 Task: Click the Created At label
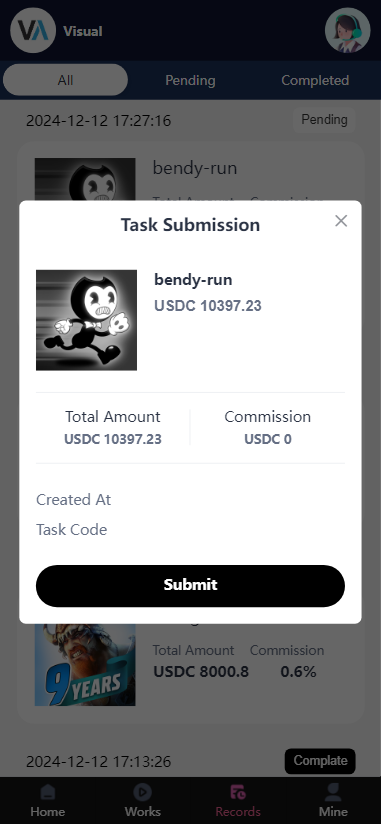point(74,499)
